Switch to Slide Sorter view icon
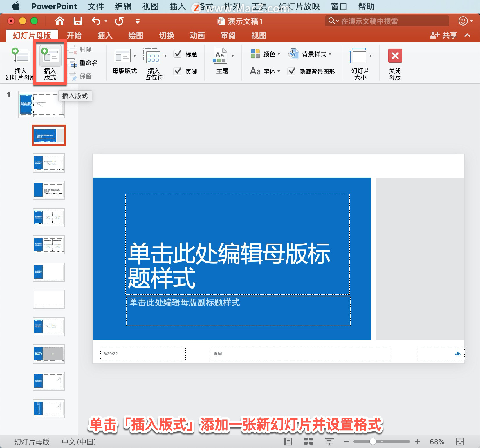The width and height of the screenshot is (480, 448). click(308, 441)
